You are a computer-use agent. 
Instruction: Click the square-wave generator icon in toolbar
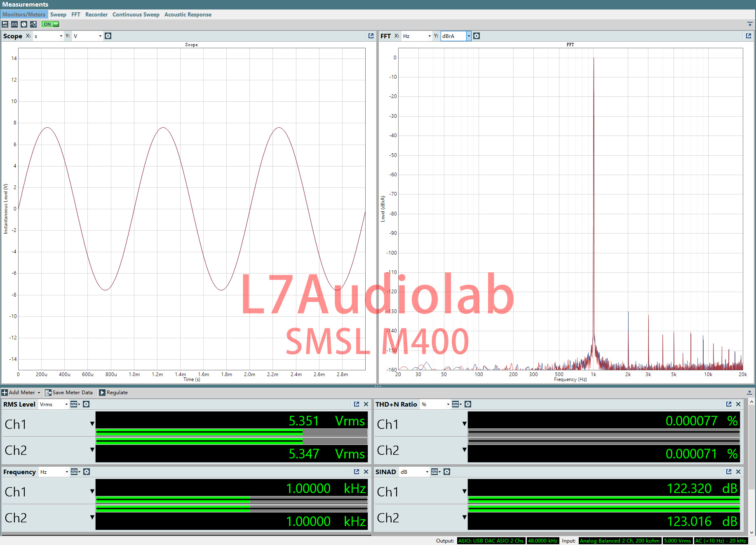(14, 24)
